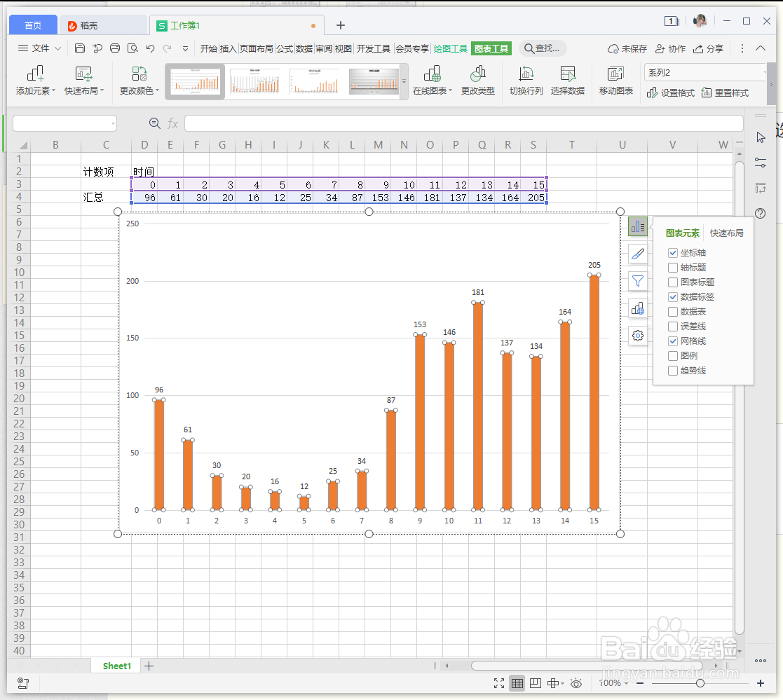Screen dimensions: 783x700
Task: Check the 误差线 checkbox
Action: tap(673, 327)
